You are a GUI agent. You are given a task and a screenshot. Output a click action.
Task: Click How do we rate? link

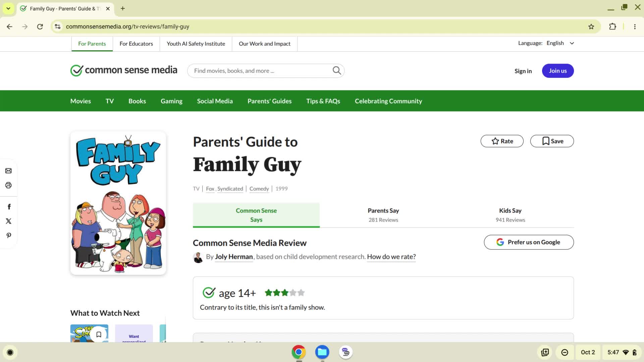coord(391,257)
